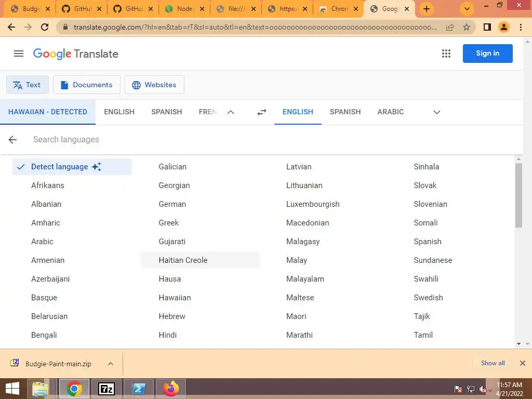The height and width of the screenshot is (399, 532).
Task: Select English as source language tab
Action: (x=119, y=112)
